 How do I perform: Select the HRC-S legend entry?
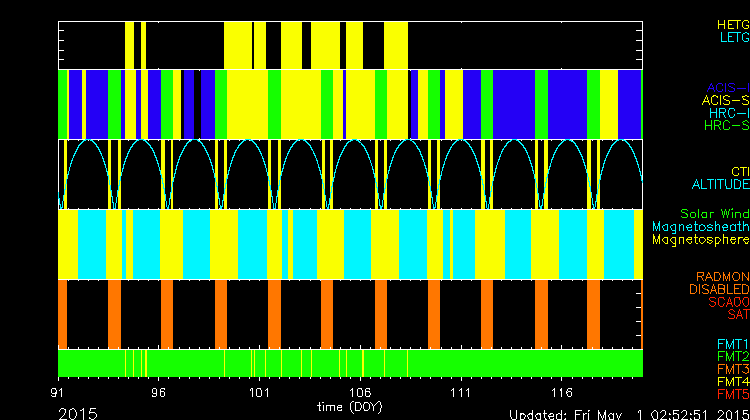click(x=725, y=126)
